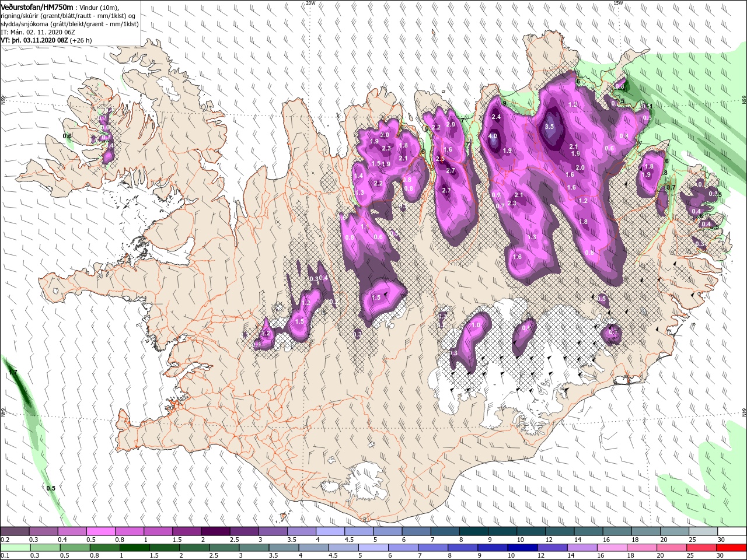Select the "rigning/skúrir" legend description line
Image resolution: width=747 pixels, height=560 pixels.
68,16
